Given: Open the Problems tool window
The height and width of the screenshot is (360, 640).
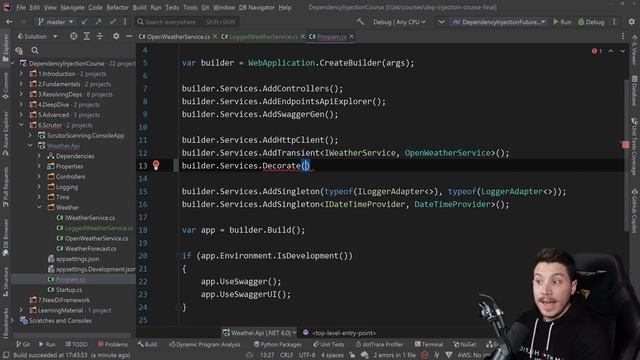Looking at the screenshot, I should [113, 344].
